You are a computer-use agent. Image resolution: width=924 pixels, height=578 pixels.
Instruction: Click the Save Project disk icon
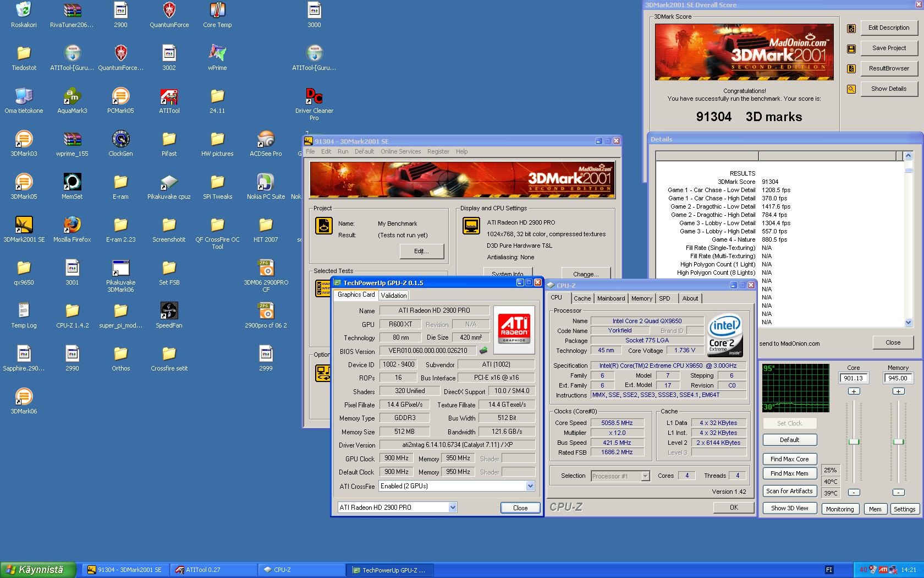point(851,49)
